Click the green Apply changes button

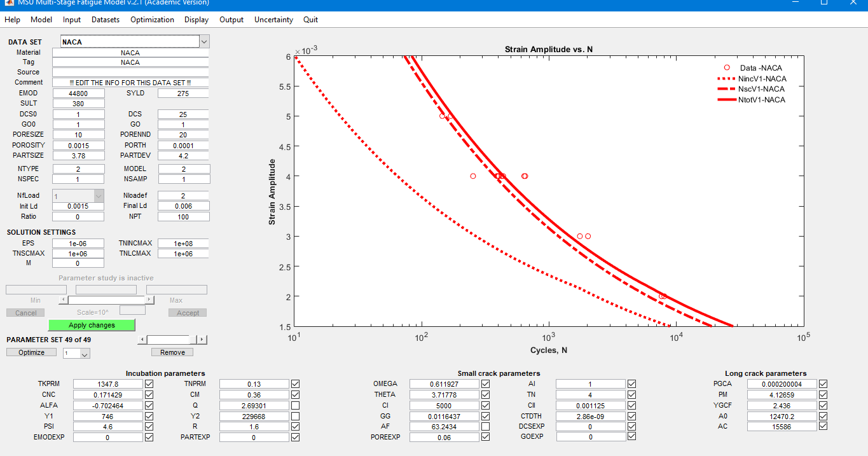[x=92, y=325]
